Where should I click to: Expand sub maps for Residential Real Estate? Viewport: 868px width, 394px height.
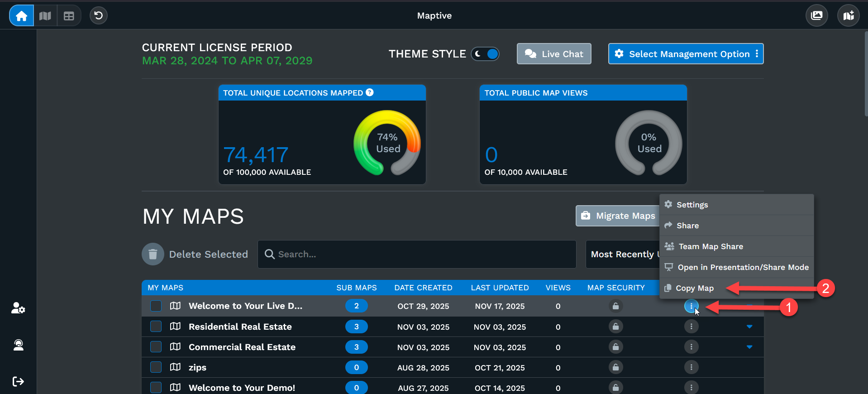(749, 327)
